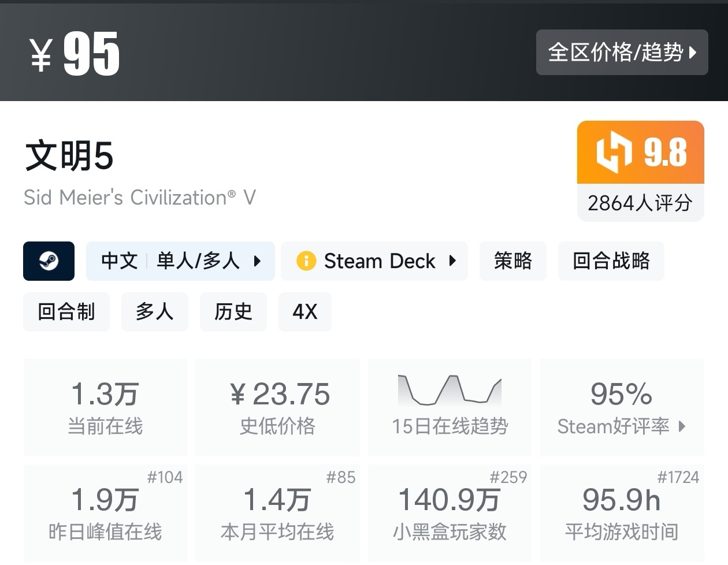Tap the 史低价格 ¥23.75 card
728x565 pixels.
tap(277, 407)
